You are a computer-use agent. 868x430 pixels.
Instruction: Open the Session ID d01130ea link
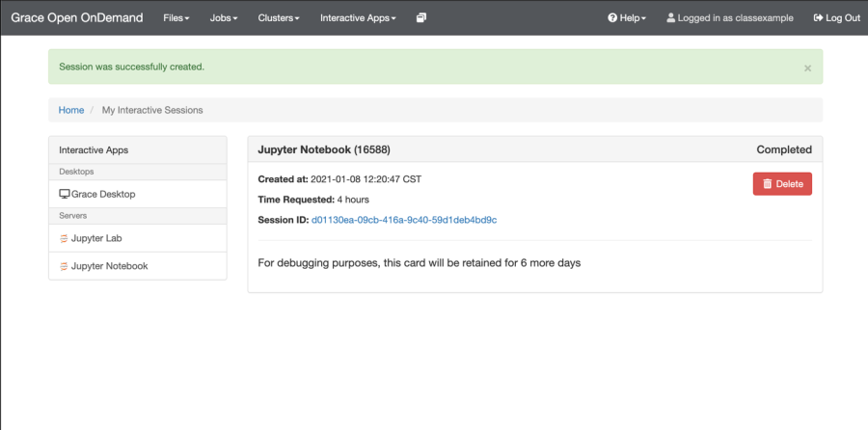click(404, 220)
